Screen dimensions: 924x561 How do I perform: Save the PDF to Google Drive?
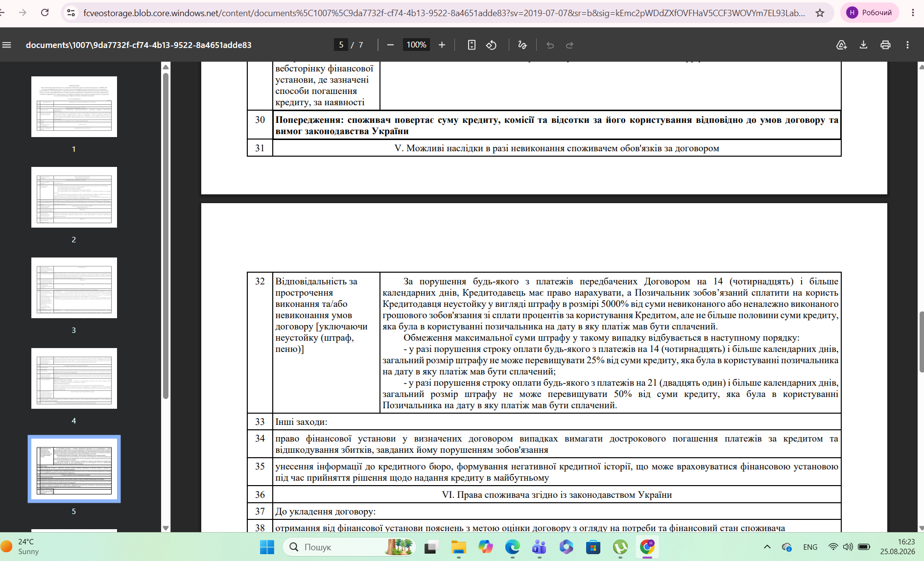tap(841, 45)
